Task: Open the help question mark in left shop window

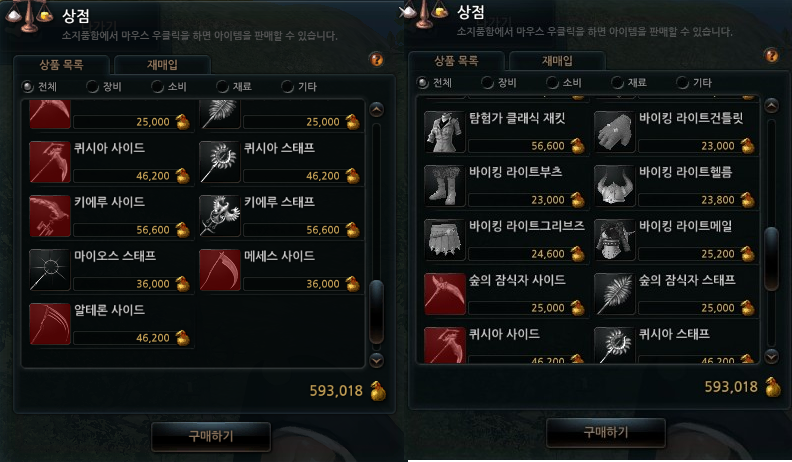Action: [376, 60]
